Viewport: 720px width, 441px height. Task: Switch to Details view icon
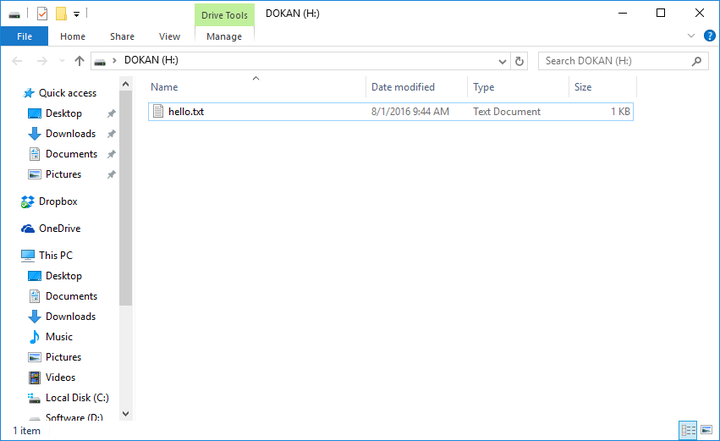(688, 430)
